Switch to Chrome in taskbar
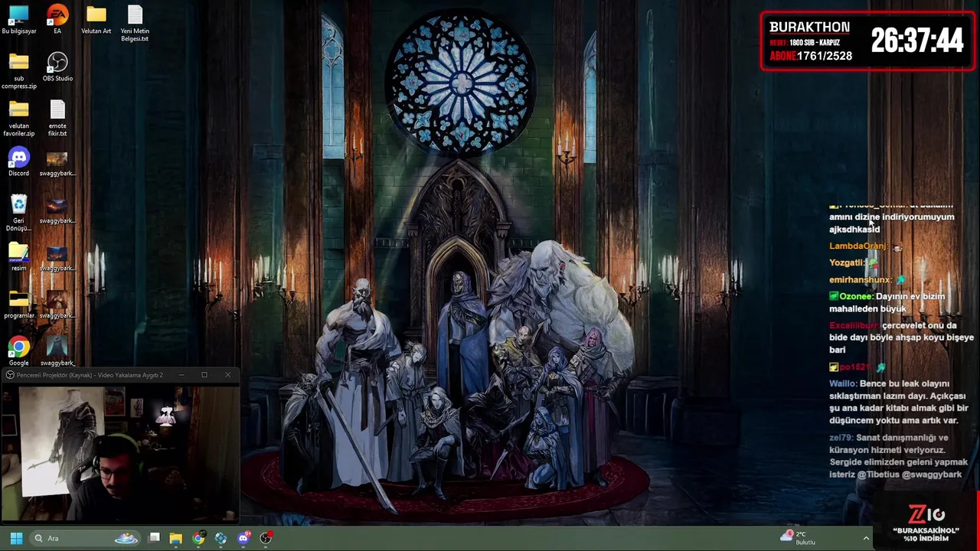The image size is (980, 551). coord(198,538)
